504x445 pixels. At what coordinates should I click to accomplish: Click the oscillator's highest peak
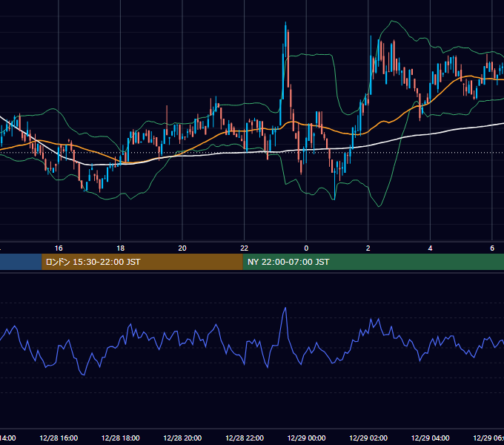(x=285, y=308)
